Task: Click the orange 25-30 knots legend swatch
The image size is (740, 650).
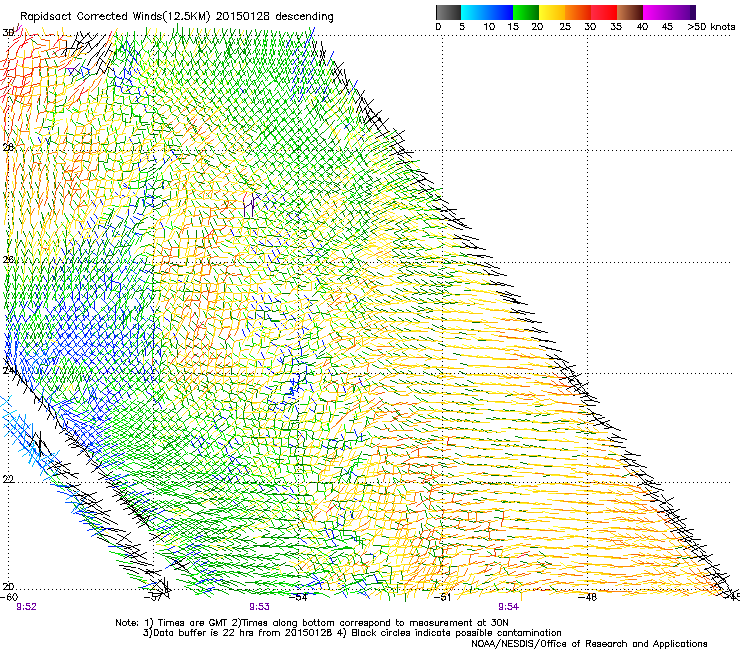Action: click(x=578, y=12)
